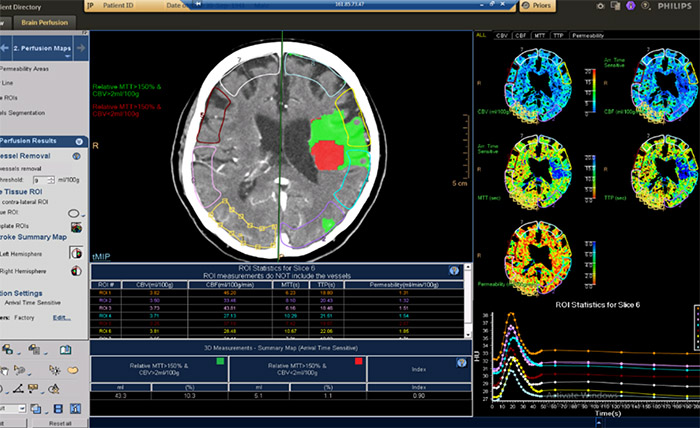Open the windows layout dropdown arrow

pyautogui.click(x=45, y=411)
